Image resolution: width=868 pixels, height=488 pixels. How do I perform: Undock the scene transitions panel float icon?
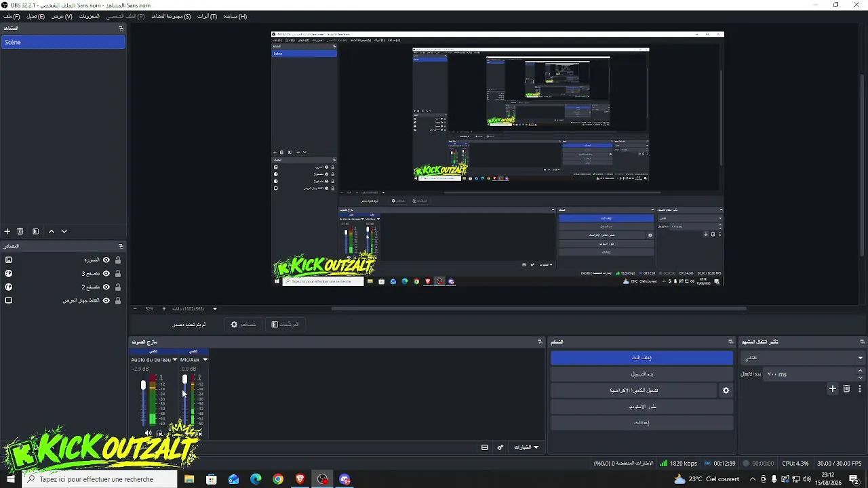(862, 342)
